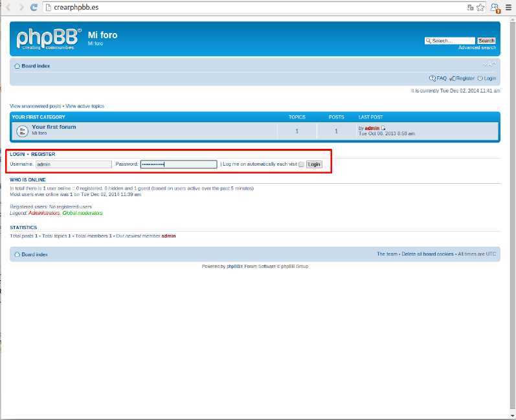View latest post icon next to admin

pos(384,128)
